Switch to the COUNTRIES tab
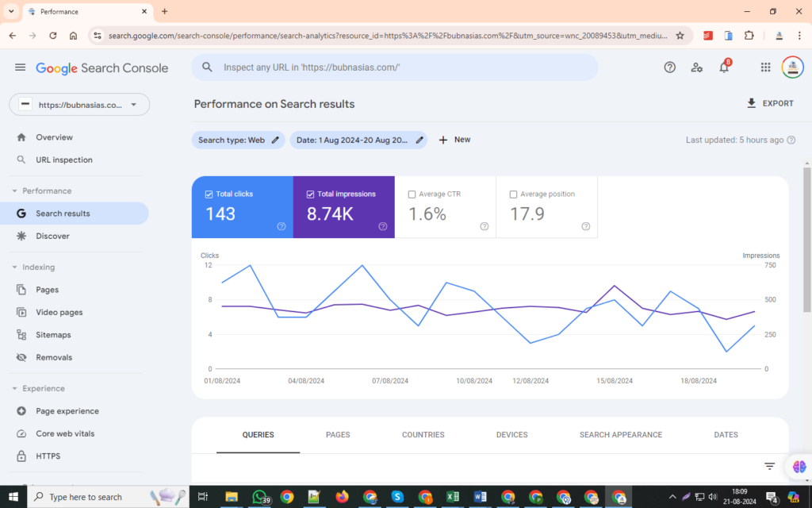The image size is (812, 508). pos(423,435)
